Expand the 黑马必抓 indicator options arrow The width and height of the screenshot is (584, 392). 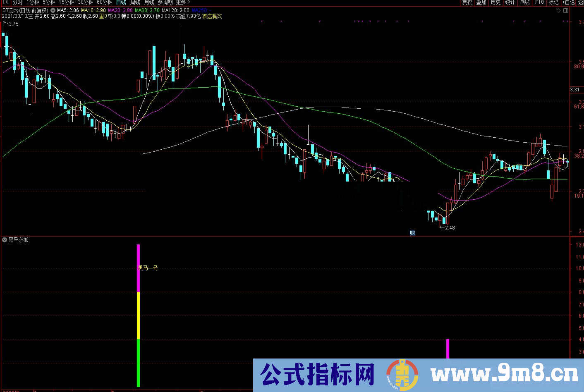click(4, 240)
